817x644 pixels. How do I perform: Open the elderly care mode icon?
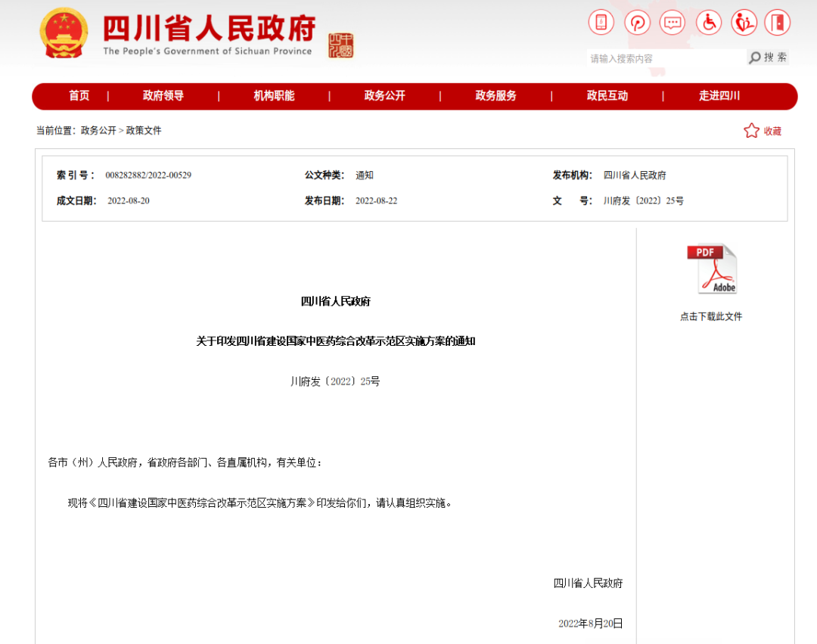(744, 23)
